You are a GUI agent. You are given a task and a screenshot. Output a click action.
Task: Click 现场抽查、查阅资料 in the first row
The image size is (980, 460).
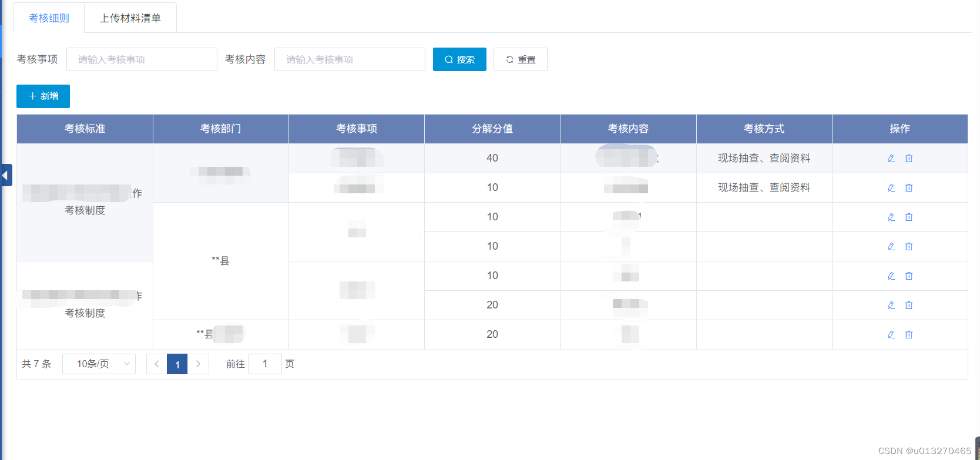(764, 158)
